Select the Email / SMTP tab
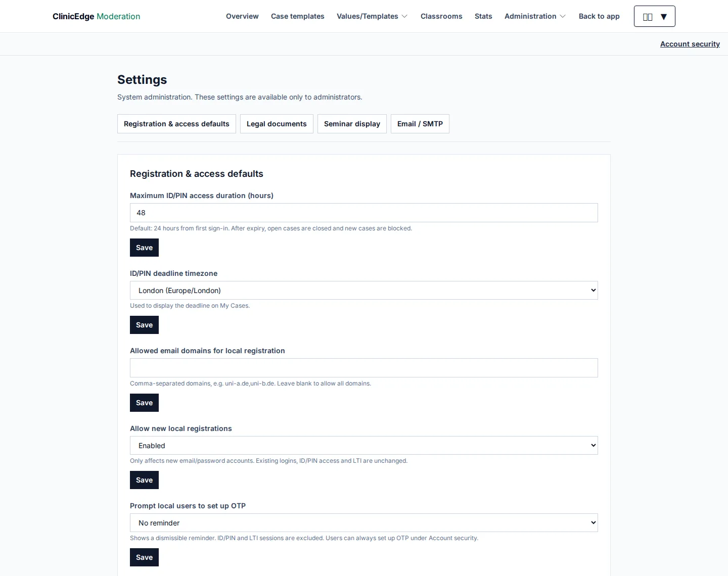 click(x=420, y=124)
